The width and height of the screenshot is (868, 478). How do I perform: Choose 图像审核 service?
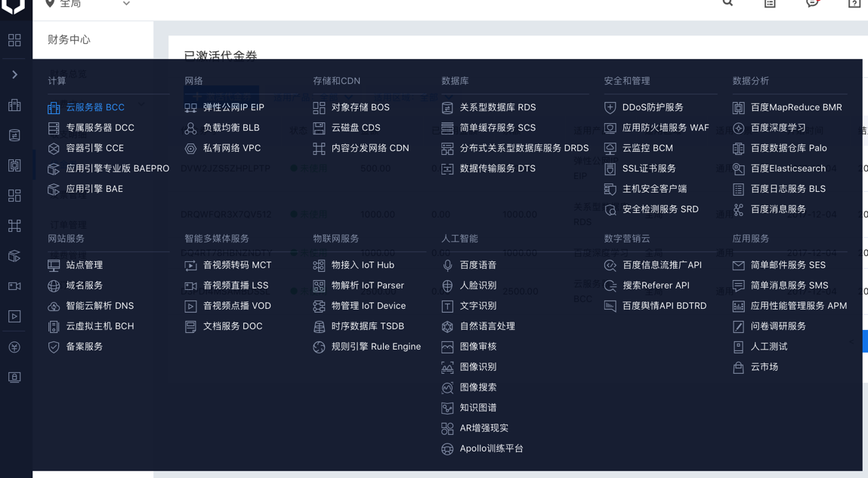pos(477,347)
